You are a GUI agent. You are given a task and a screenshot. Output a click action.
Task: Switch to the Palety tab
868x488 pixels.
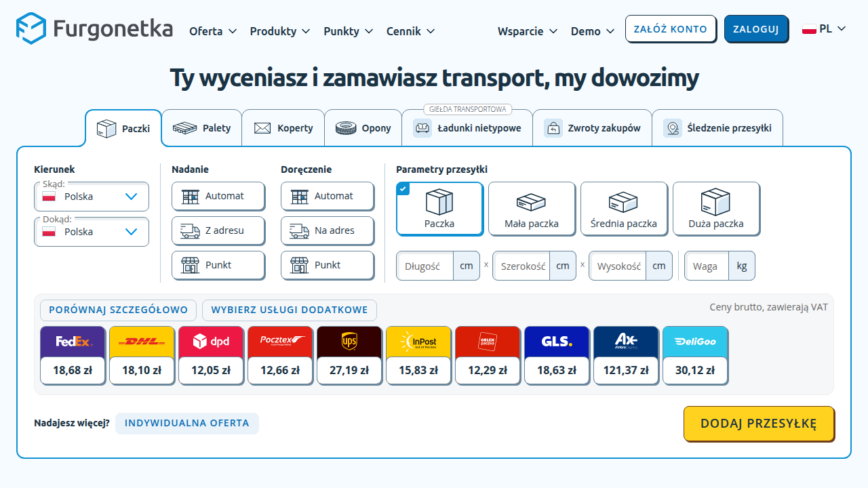[201, 128]
